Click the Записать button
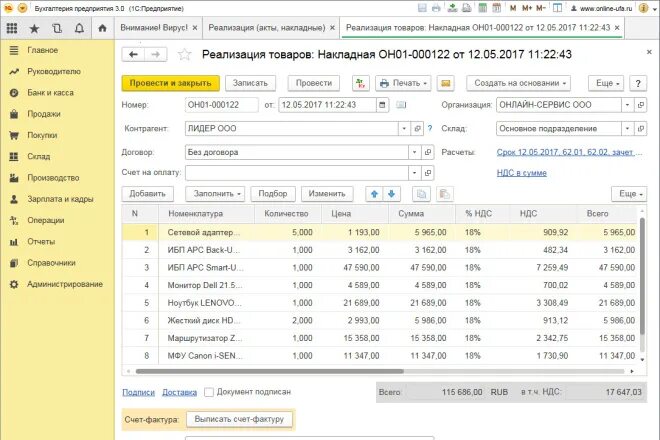660x440 pixels. point(250,83)
